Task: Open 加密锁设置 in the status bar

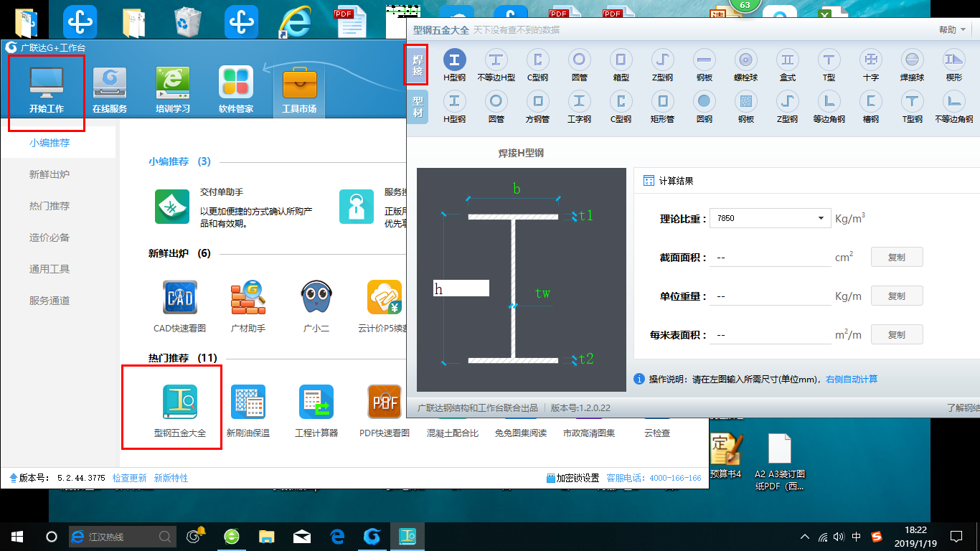Action: point(573,478)
